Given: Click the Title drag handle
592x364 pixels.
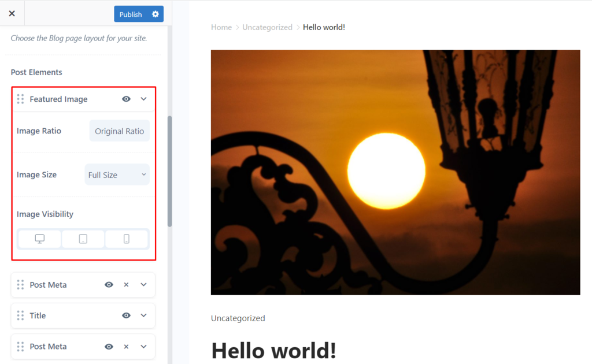Looking at the screenshot, I should [20, 315].
